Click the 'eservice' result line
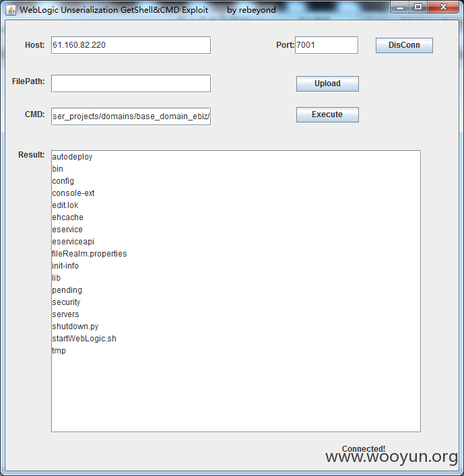464x476 pixels. click(67, 230)
